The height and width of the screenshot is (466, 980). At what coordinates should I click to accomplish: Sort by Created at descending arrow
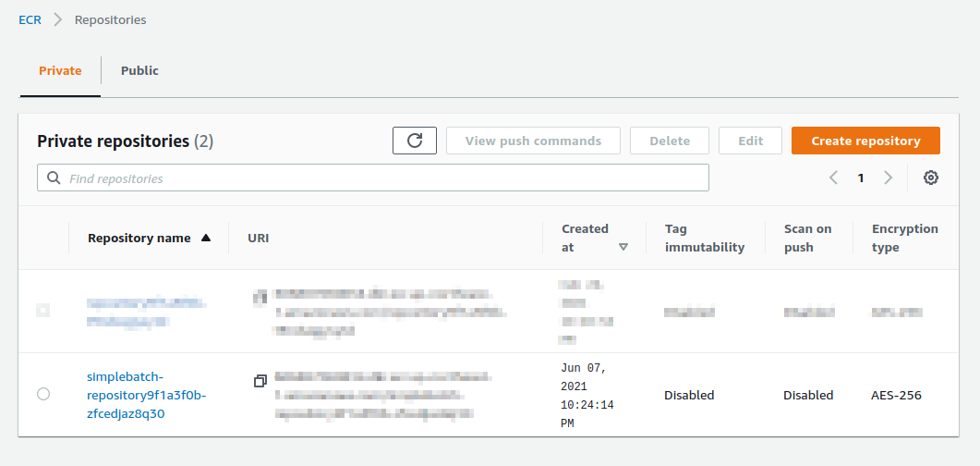[623, 247]
